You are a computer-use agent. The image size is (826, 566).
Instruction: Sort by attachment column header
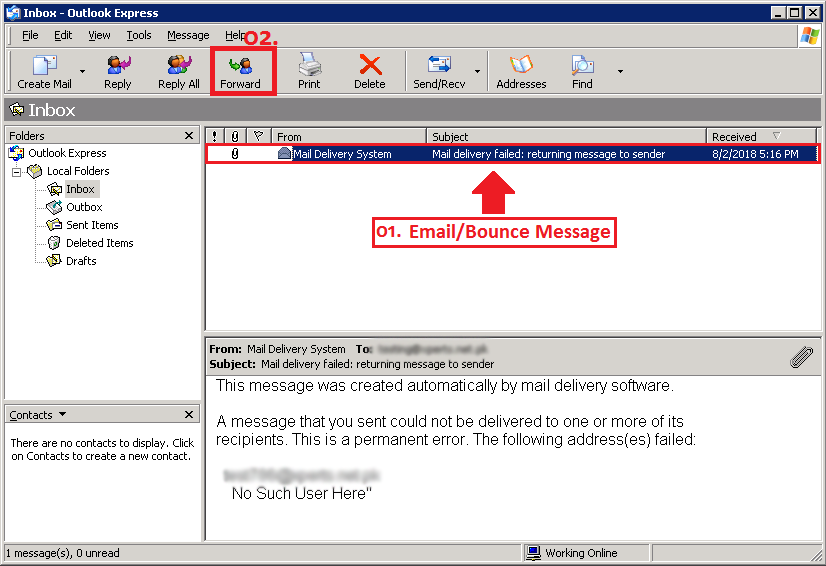click(235, 136)
